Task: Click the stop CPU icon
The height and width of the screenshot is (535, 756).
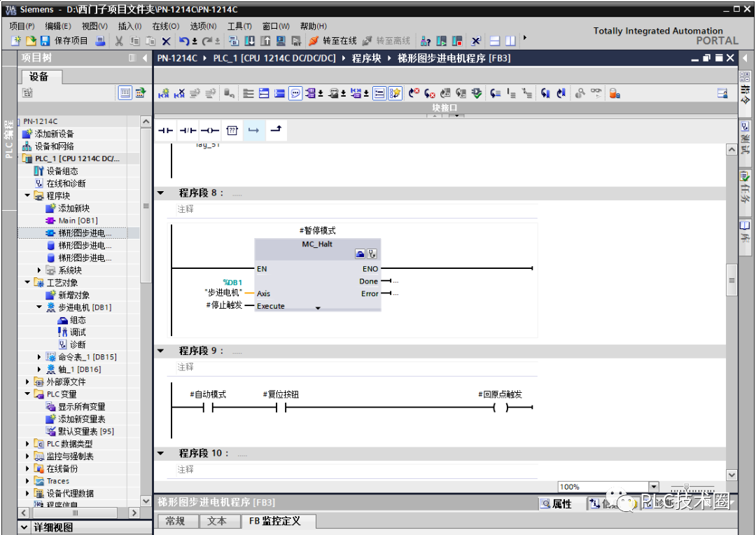Action: click(457, 41)
